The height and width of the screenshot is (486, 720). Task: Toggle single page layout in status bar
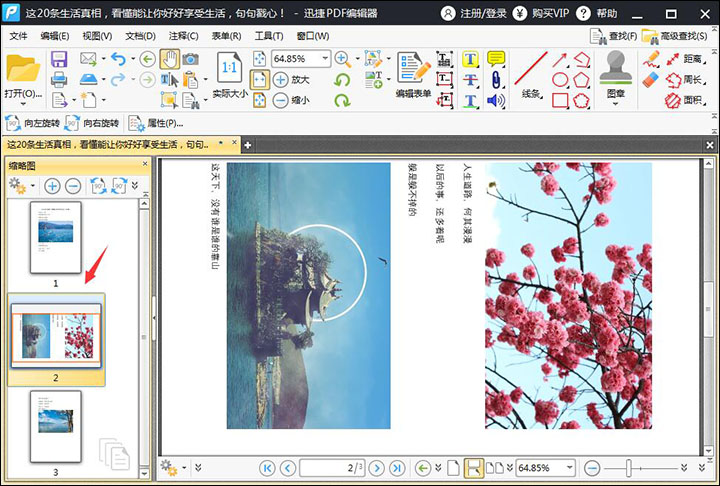coord(452,467)
